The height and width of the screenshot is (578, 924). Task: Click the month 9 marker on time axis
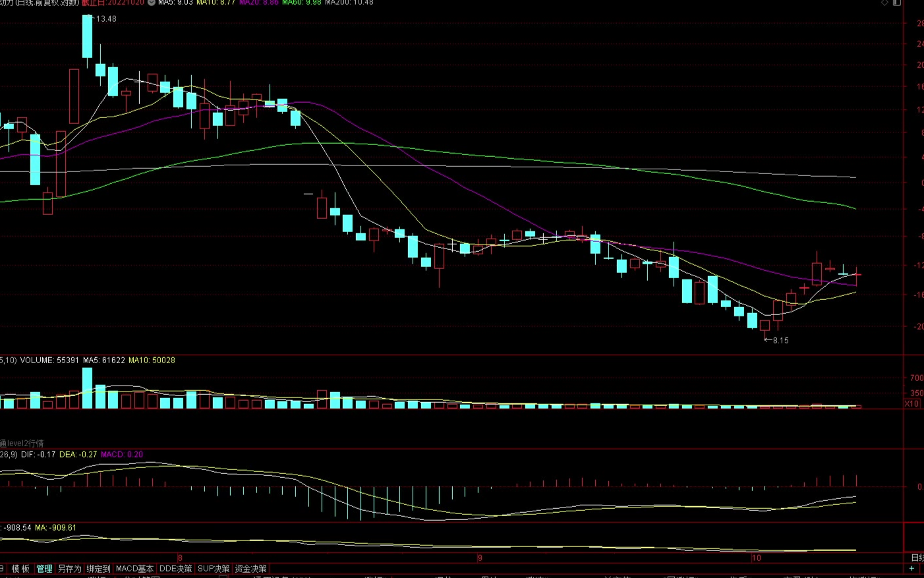480,558
